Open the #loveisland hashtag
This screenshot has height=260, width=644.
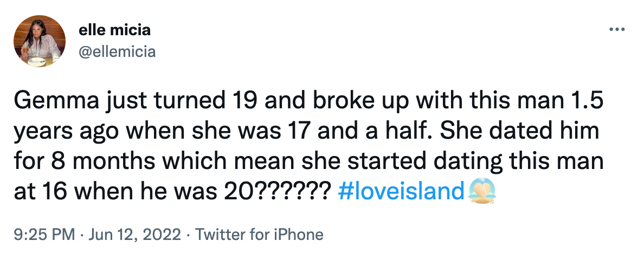[401, 191]
